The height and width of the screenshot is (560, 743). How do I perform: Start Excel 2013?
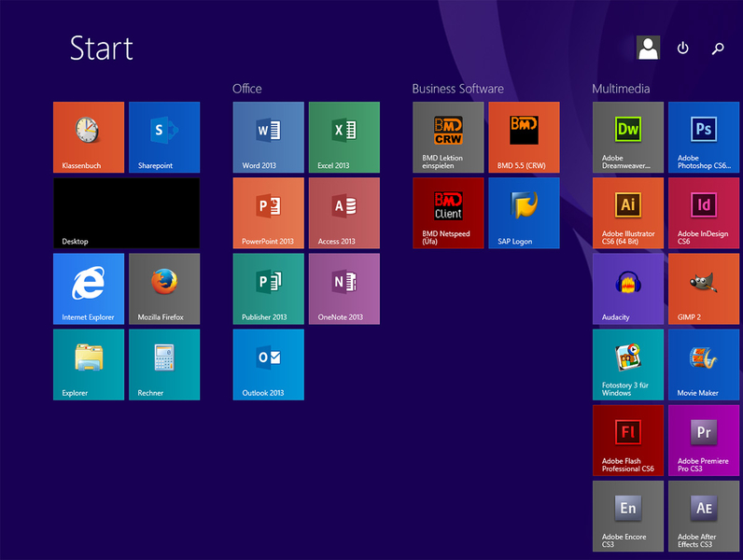(344, 137)
